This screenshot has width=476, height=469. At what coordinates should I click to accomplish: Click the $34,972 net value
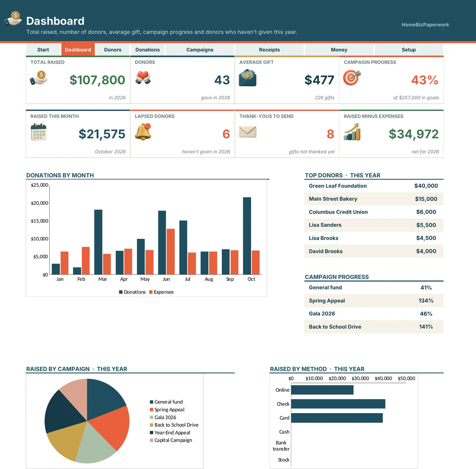coord(414,134)
